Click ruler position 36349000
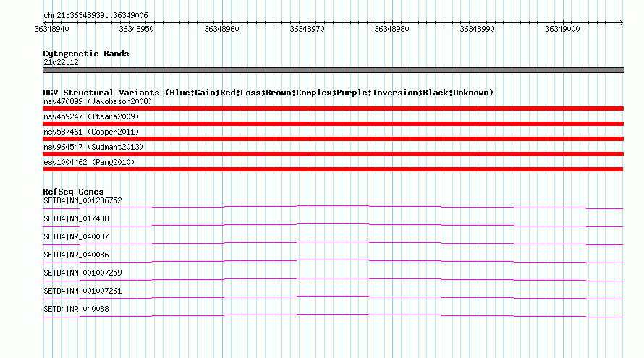The height and width of the screenshot is (358, 644). click(563, 29)
